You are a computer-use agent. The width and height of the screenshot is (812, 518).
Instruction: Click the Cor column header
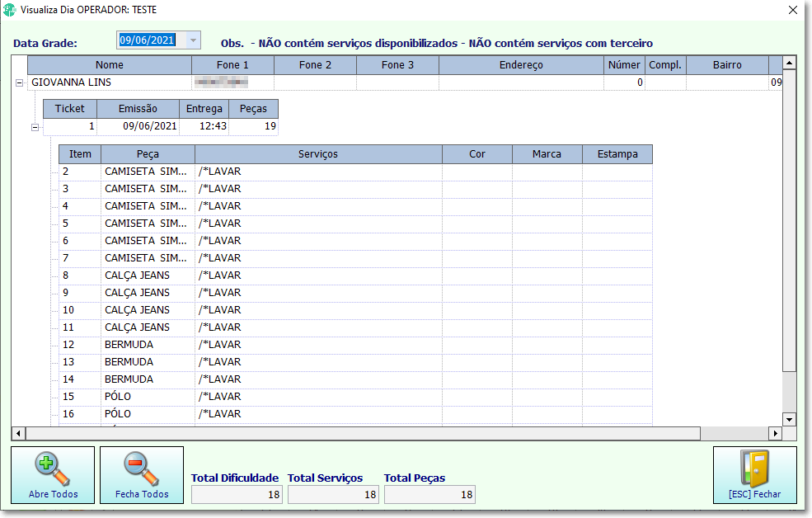(x=477, y=154)
